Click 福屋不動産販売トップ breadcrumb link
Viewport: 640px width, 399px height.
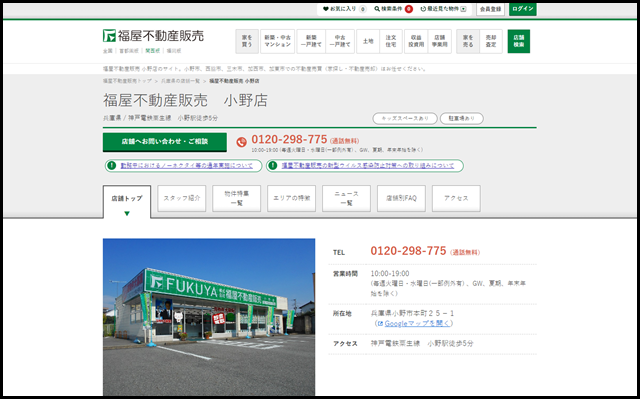pos(127,81)
